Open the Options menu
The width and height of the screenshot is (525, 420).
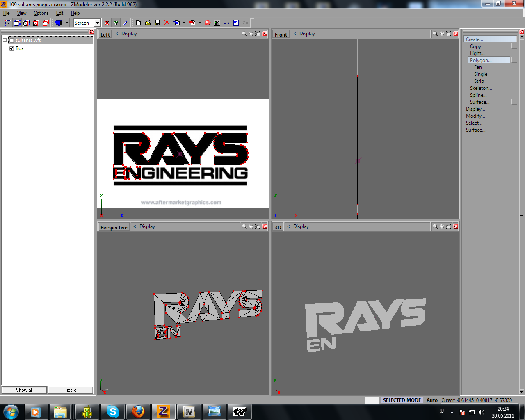[x=41, y=13]
